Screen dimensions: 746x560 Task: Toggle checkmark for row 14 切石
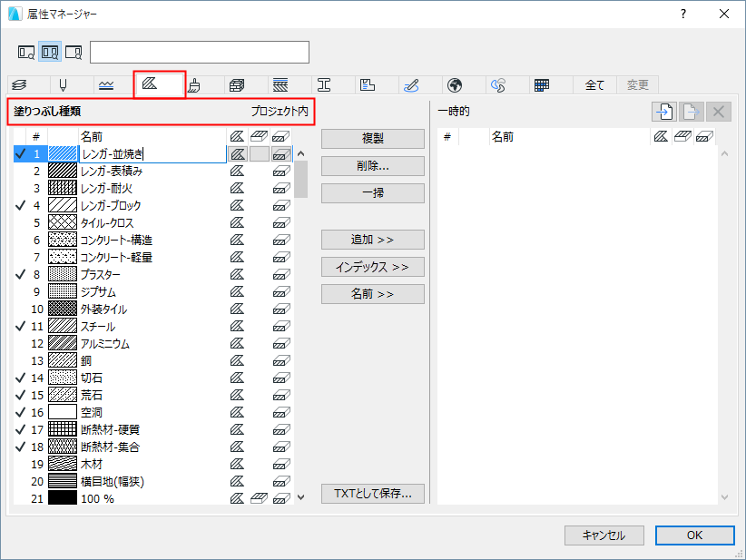[x=21, y=378]
